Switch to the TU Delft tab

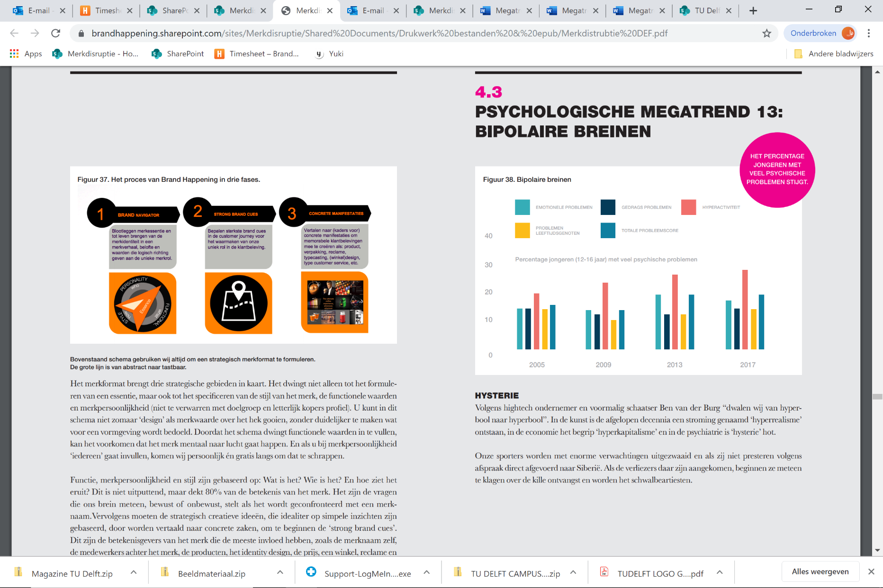(706, 10)
